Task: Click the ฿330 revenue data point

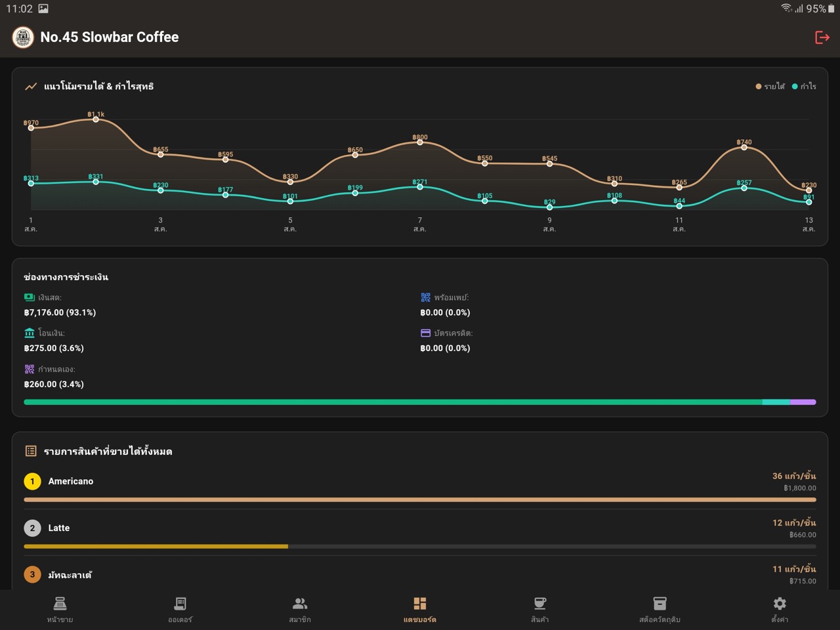Action: pos(290,182)
